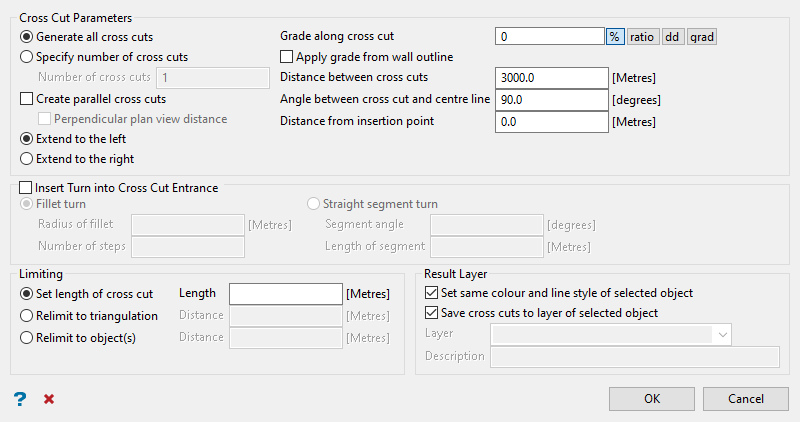This screenshot has width=800, height=422.
Task: Click the blue question mark help icon
Action: [19, 399]
